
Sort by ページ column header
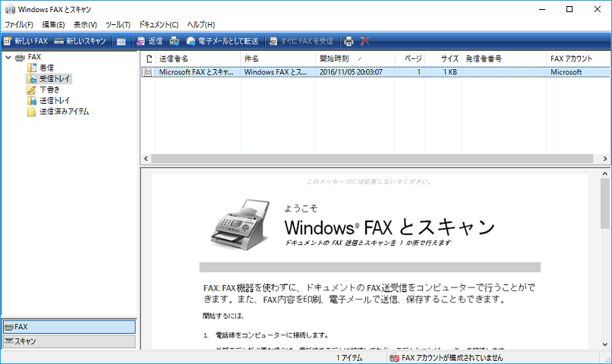click(x=410, y=59)
